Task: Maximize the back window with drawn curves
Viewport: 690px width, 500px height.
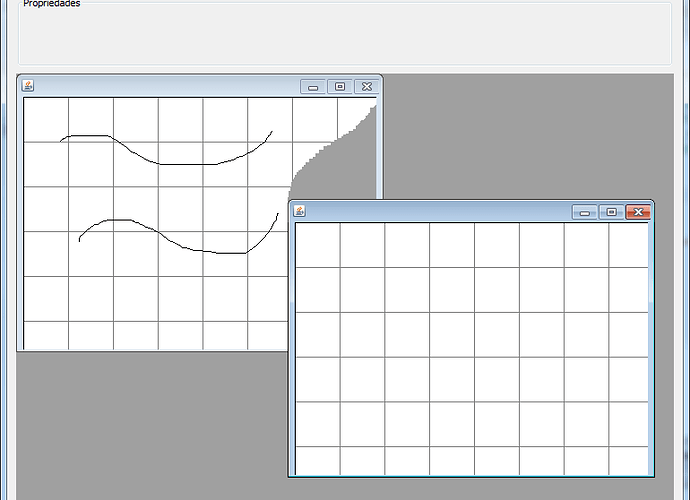Action: (340, 87)
